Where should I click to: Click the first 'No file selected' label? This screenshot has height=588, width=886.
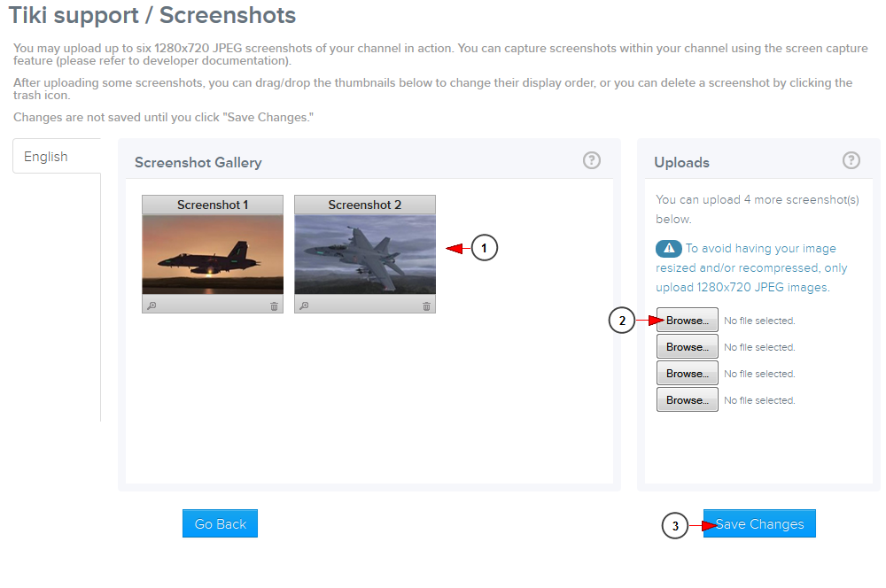coord(759,320)
